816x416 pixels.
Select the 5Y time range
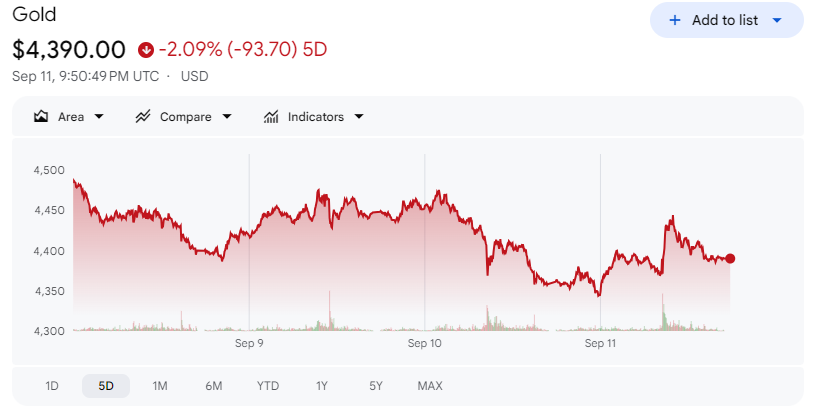(x=376, y=386)
